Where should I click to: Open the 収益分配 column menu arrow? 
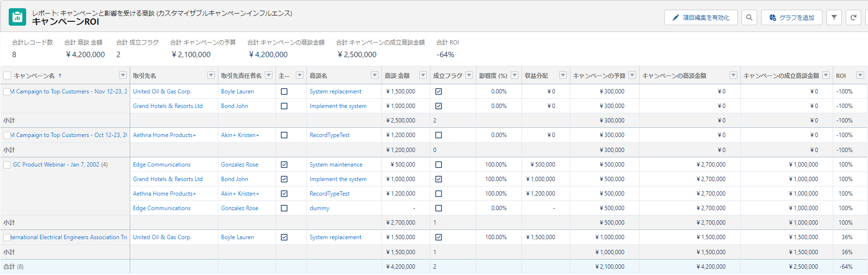(x=563, y=75)
